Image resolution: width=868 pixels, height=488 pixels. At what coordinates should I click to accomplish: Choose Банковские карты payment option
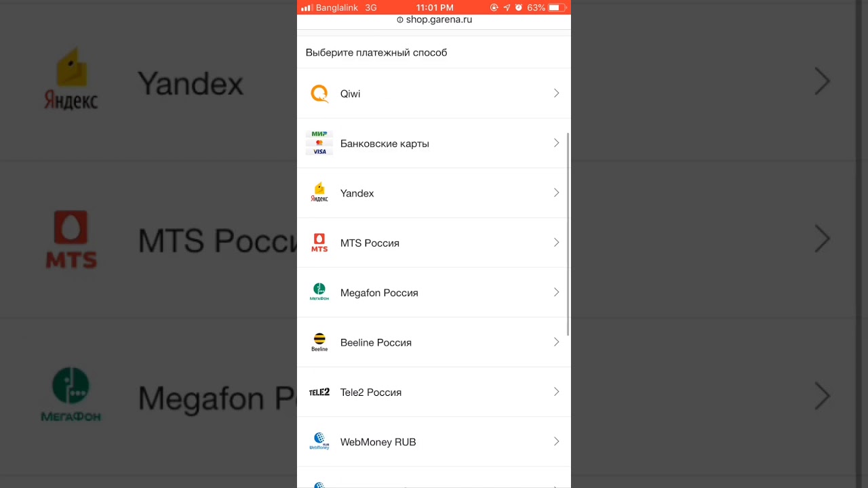point(384,144)
